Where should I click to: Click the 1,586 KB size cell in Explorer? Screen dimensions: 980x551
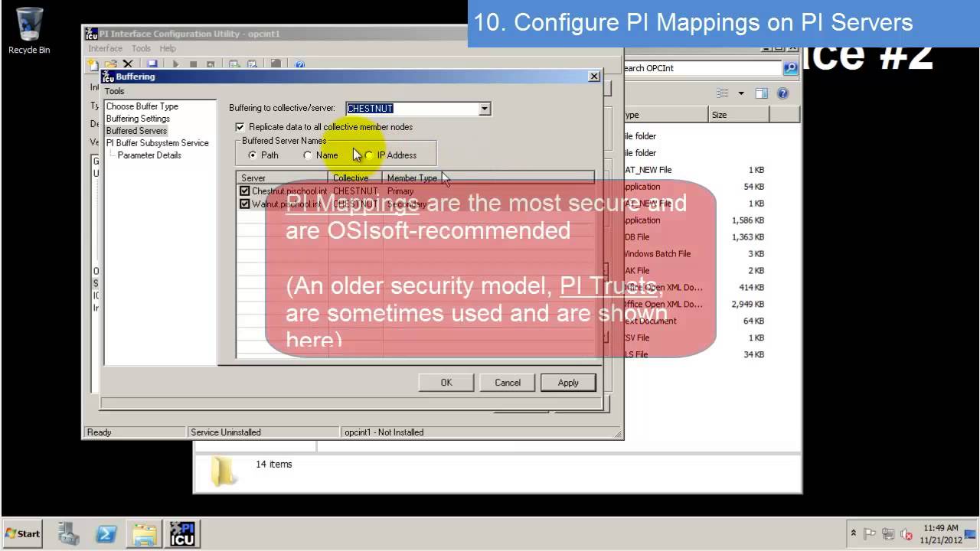pos(748,220)
